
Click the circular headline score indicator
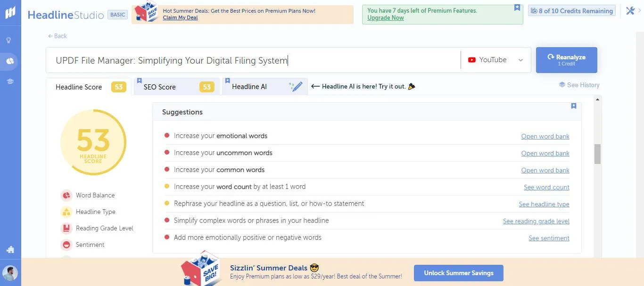pyautogui.click(x=93, y=142)
